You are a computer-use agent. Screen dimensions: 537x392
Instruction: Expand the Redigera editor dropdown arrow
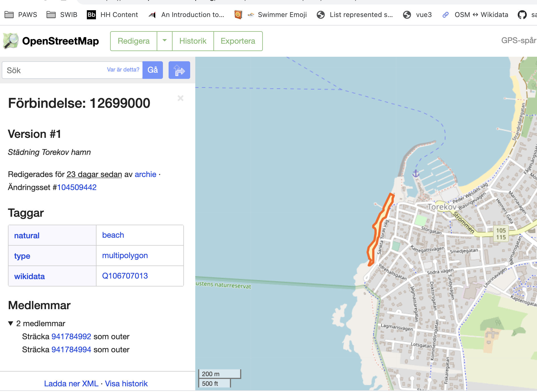click(x=165, y=41)
